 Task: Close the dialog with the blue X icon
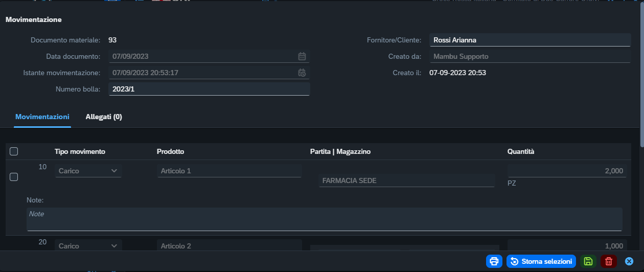(629, 261)
